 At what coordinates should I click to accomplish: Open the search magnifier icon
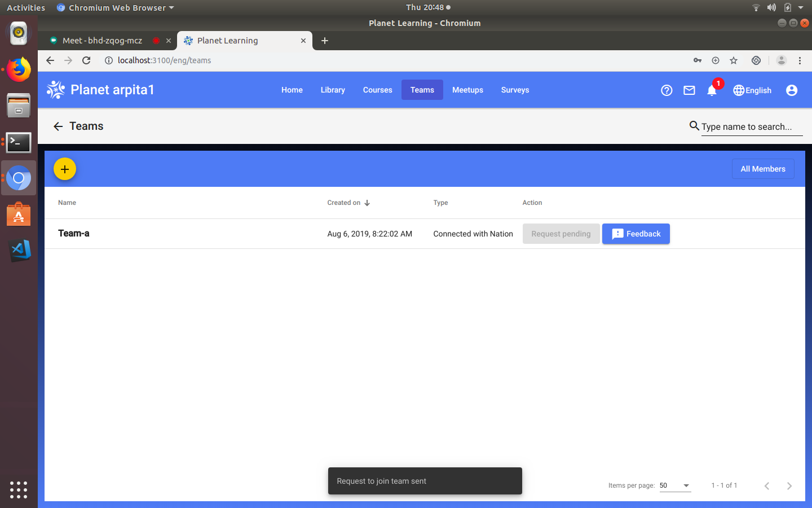pos(694,126)
